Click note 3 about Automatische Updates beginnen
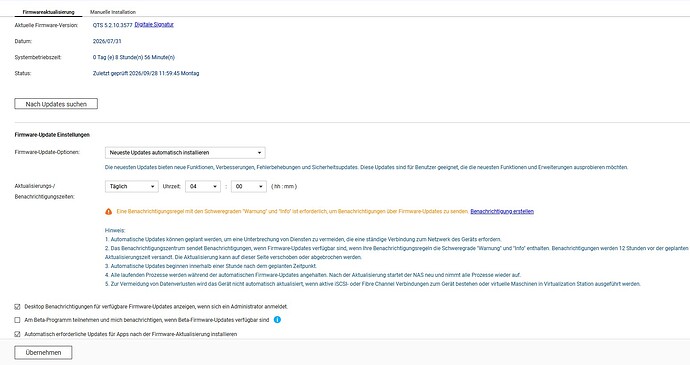This screenshot has width=690, height=365. [211, 266]
